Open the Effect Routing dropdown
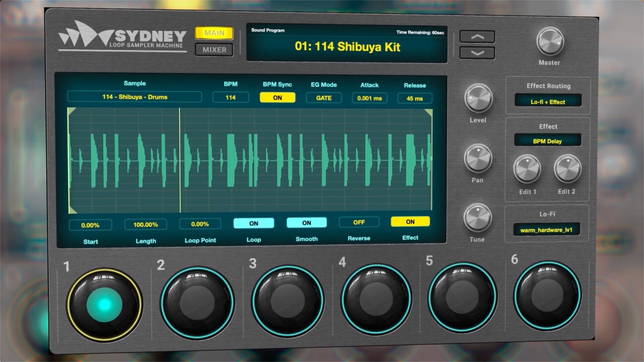Image resolution: width=644 pixels, height=362 pixels. point(548,102)
